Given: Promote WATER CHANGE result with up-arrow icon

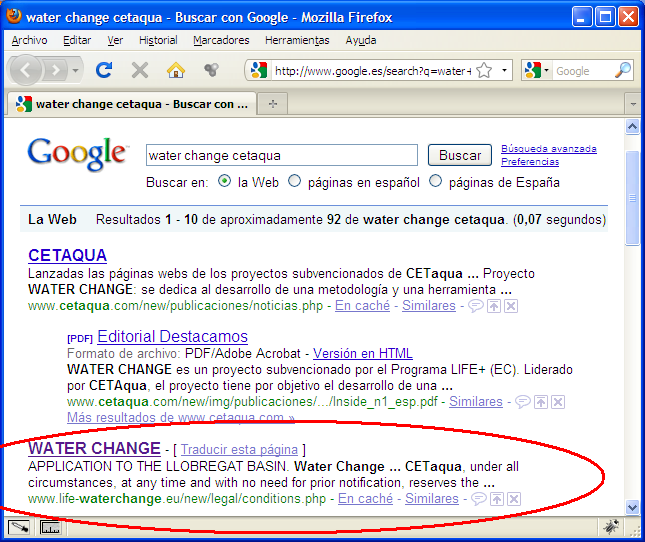Looking at the screenshot, I should coord(497,499).
